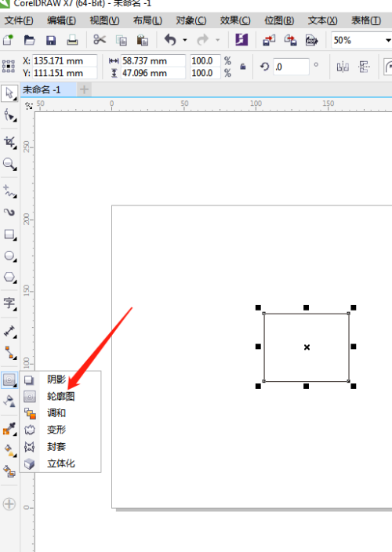392x552 pixels.
Task: Select the Interactive Fill tool
Action: (x=9, y=450)
